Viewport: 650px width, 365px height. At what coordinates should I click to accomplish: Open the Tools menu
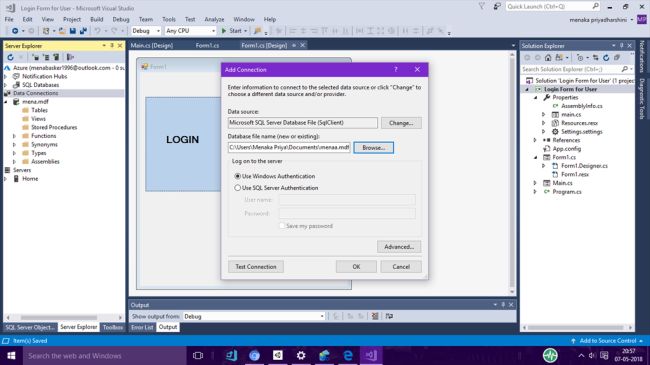(x=169, y=19)
